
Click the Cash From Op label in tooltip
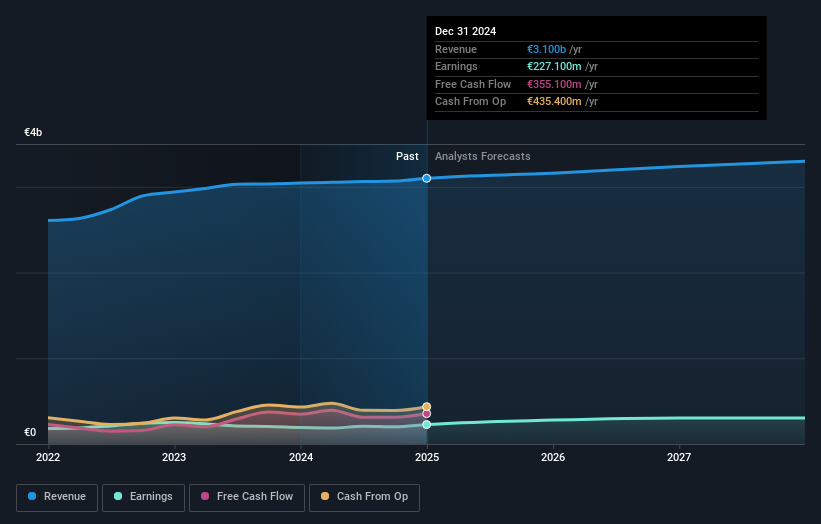point(470,102)
